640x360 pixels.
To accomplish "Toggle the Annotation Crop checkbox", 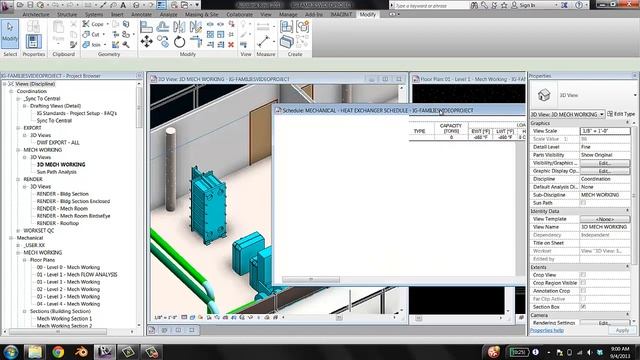I will tap(583, 291).
